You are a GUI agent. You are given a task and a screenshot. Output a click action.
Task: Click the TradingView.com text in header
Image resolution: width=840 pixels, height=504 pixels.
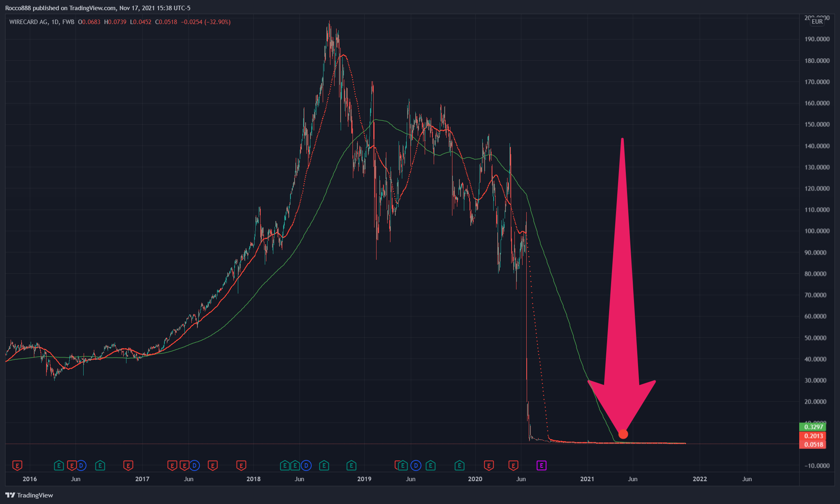93,8
